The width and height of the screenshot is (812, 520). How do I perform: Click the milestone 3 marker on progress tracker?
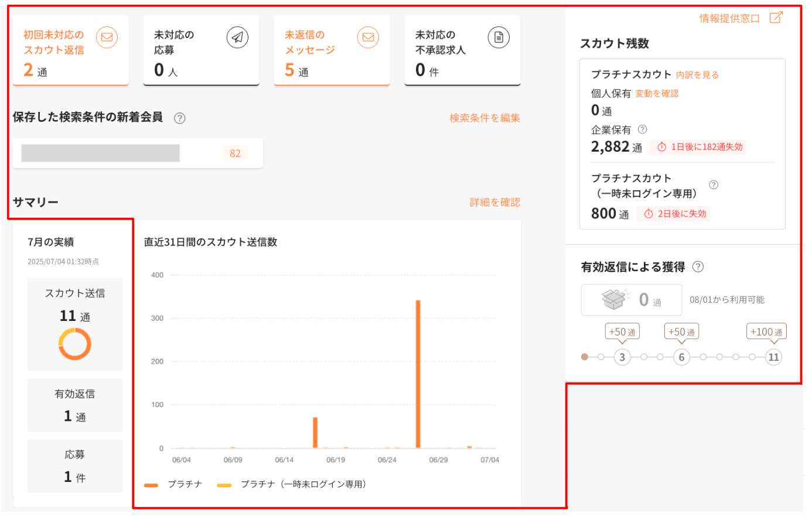click(x=622, y=357)
